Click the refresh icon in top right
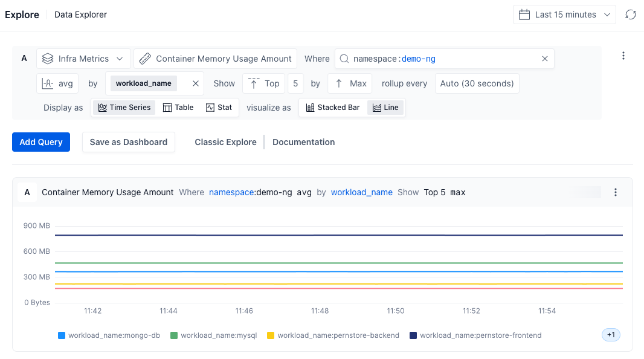This screenshot has width=644, height=359. click(630, 15)
